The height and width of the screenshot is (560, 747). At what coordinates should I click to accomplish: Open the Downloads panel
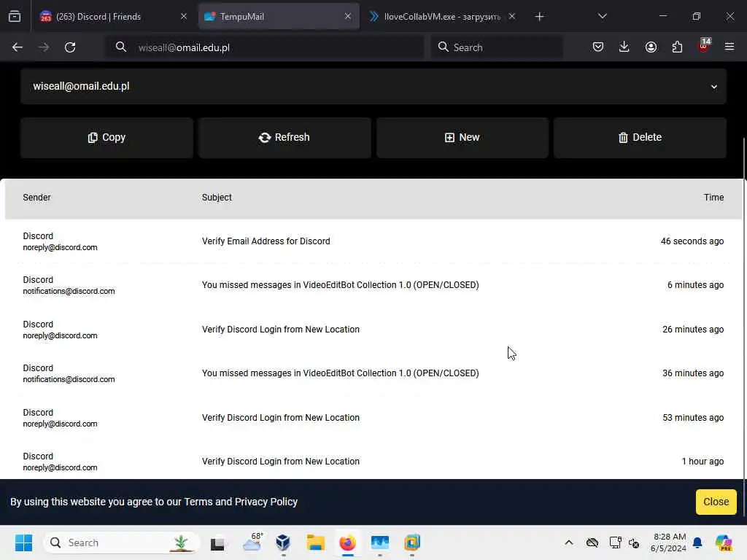point(624,47)
